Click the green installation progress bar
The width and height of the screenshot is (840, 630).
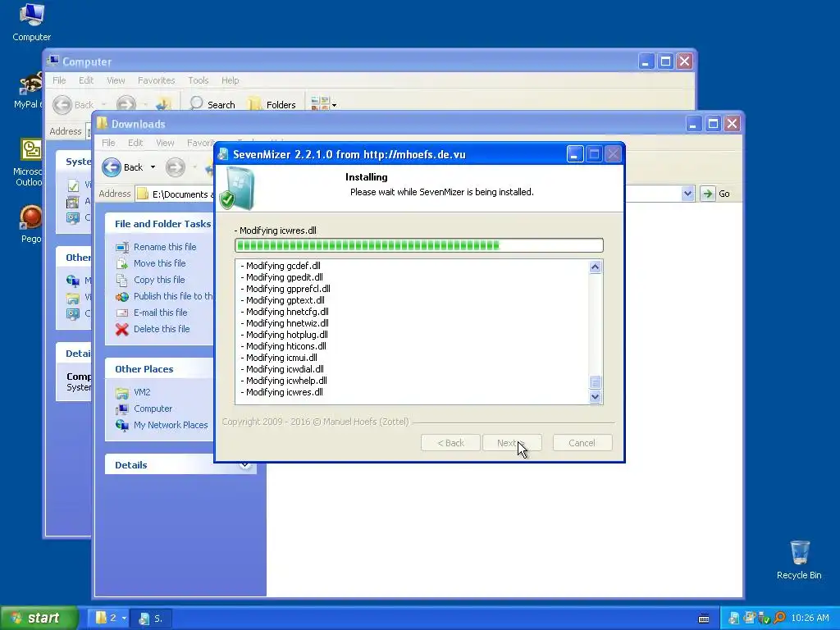(x=419, y=245)
